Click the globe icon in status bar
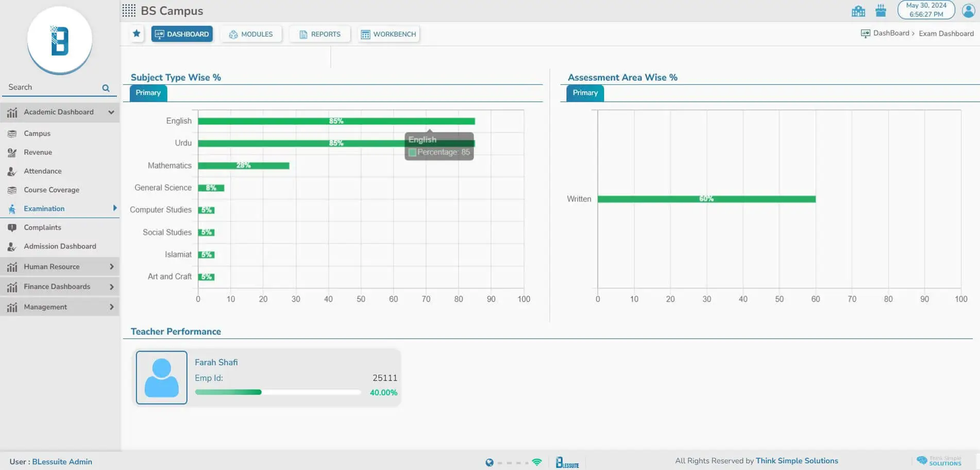Viewport: 980px width, 470px height. pos(489,462)
